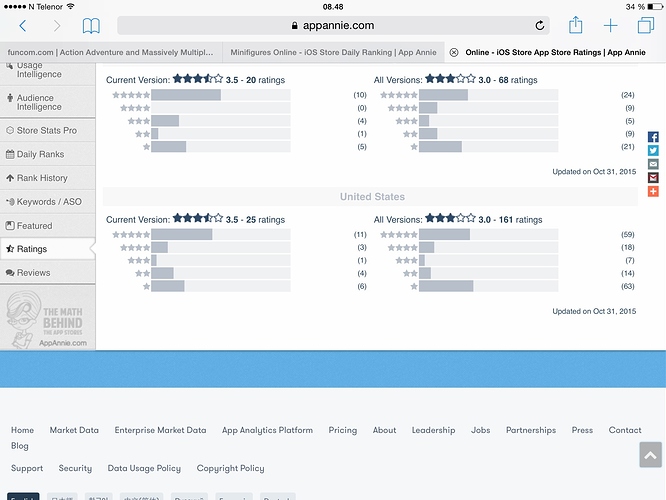This screenshot has width=666, height=500.
Task: Open the Enterprise Market Data footer link
Action: tap(161, 430)
